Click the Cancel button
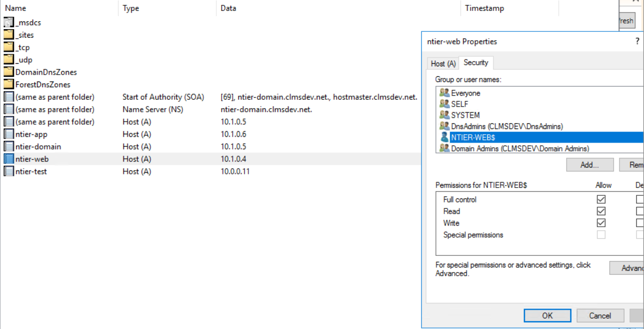Screen dimensions: 644x329 600,315
